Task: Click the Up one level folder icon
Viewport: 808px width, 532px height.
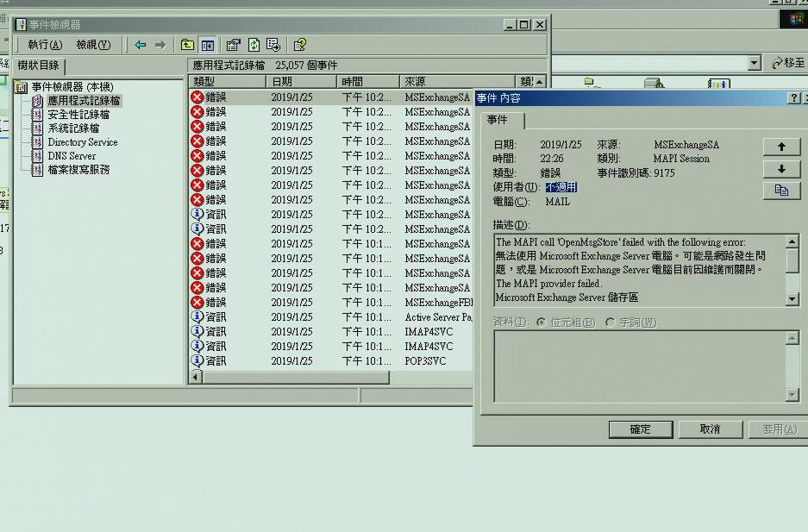Action: 188,45
